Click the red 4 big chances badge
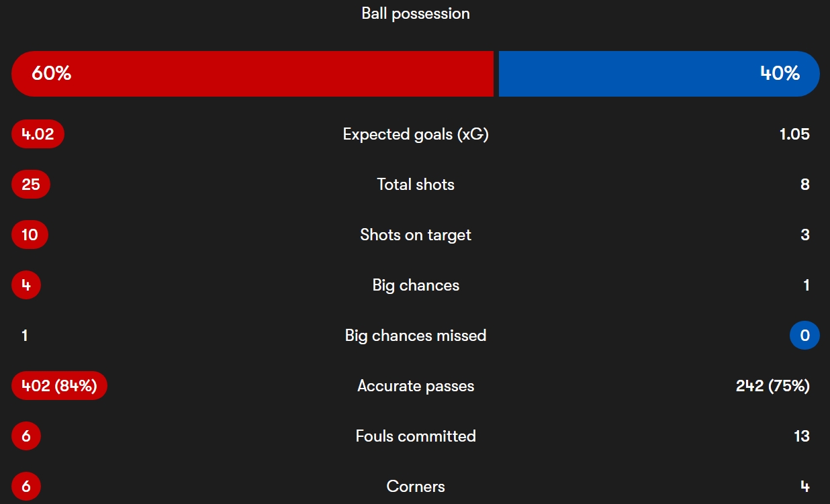 tap(26, 285)
